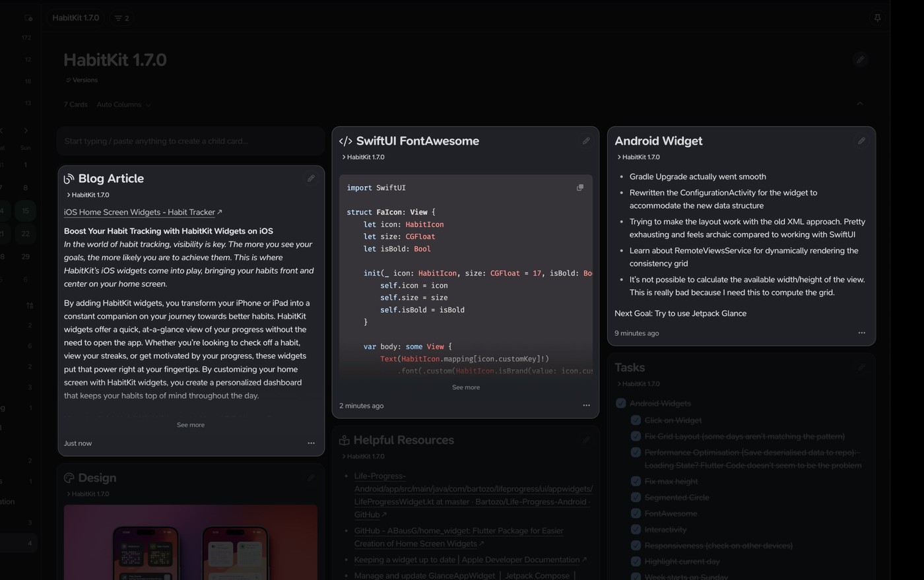Uncheck the FontAwesome task

click(x=636, y=513)
